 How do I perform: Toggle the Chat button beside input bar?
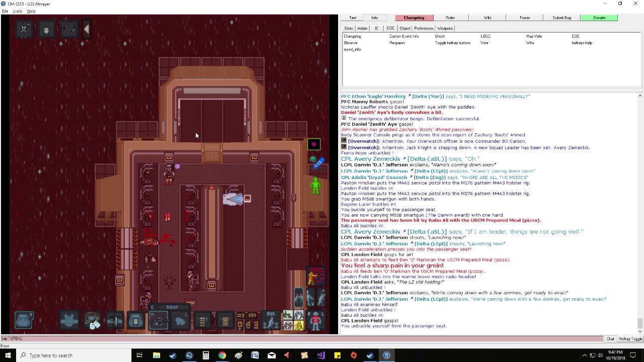coord(610,339)
